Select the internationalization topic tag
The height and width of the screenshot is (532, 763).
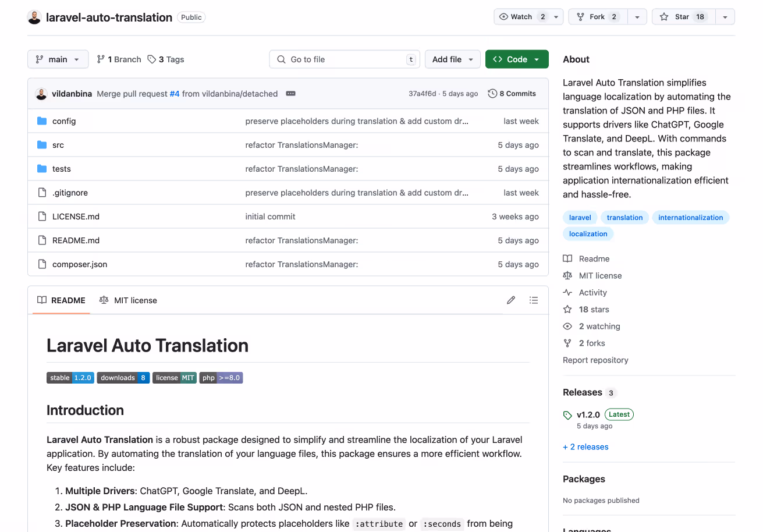(691, 218)
